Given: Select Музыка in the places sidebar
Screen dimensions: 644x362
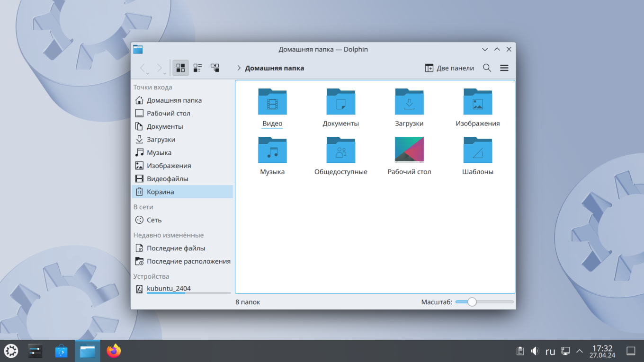Looking at the screenshot, I should (x=183, y=152).
